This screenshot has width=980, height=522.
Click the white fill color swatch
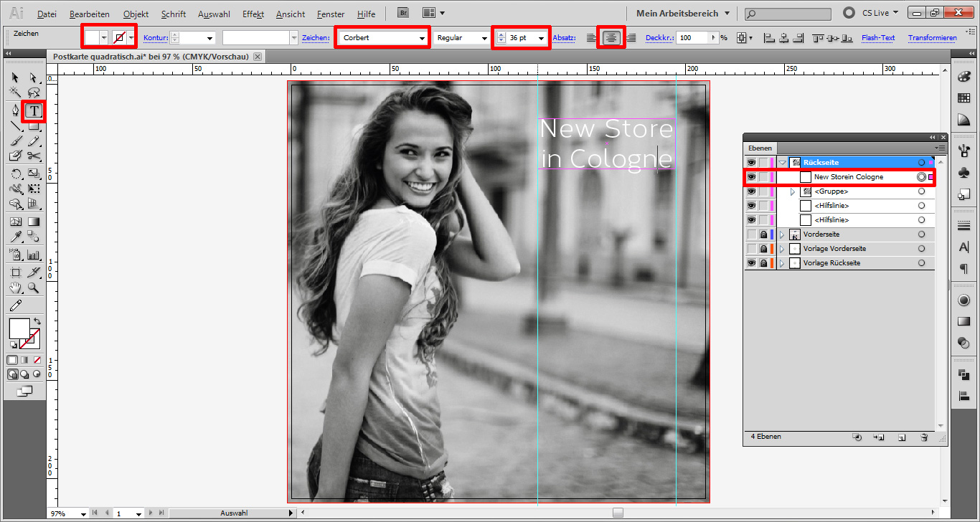(19, 329)
